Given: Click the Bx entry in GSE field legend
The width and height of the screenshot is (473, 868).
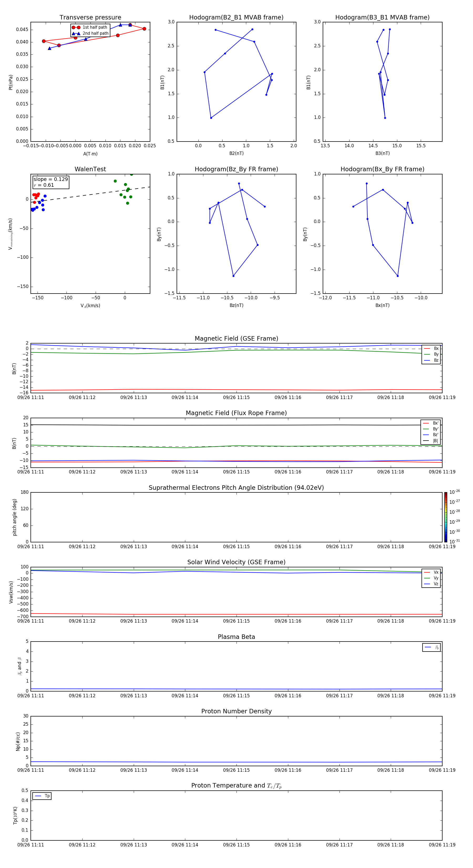Looking at the screenshot, I should point(431,349).
